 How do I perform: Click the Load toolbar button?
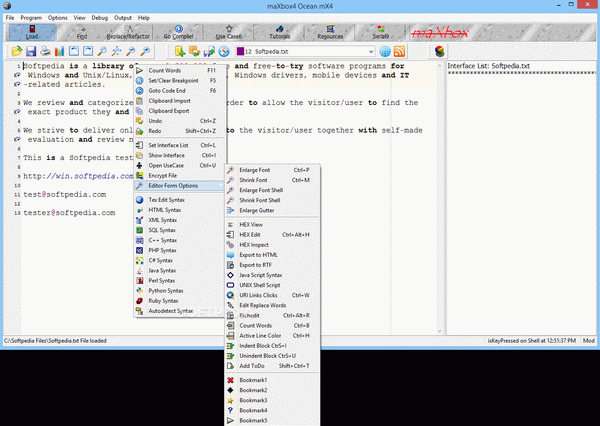(32, 32)
